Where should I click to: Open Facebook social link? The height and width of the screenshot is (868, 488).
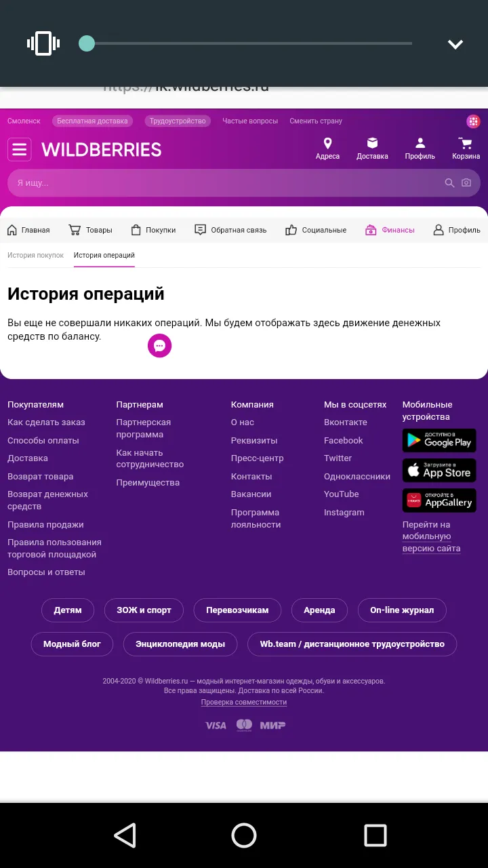(344, 441)
